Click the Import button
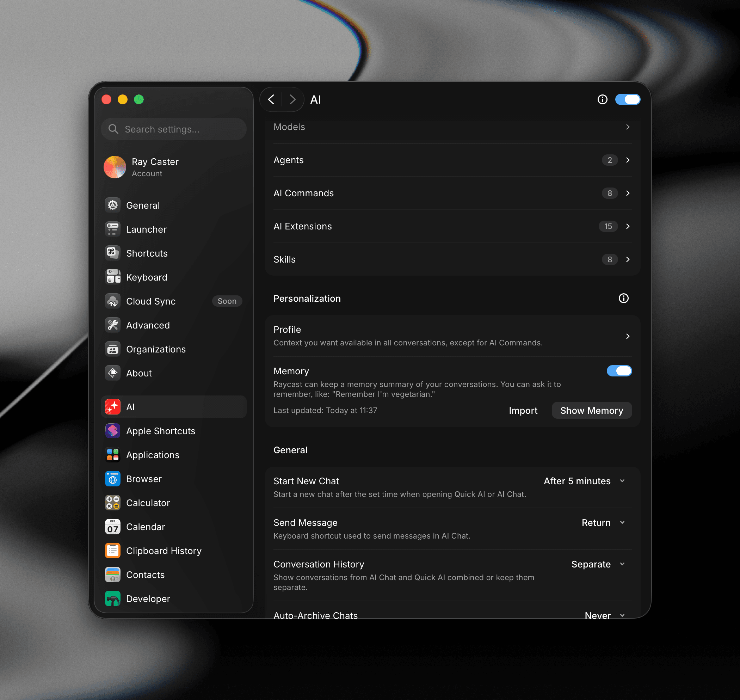The width and height of the screenshot is (740, 700). (523, 410)
